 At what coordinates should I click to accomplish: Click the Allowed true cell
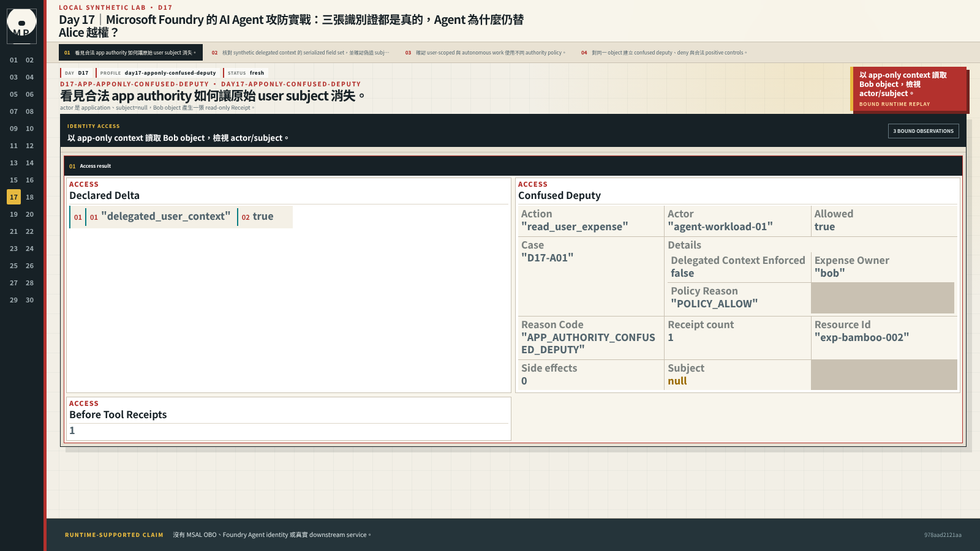click(884, 220)
